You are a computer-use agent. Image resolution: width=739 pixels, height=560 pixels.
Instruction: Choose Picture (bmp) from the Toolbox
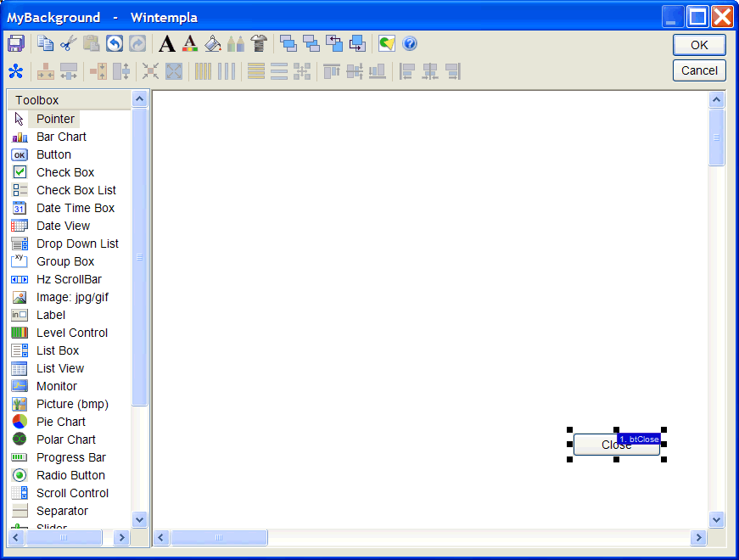(x=72, y=405)
